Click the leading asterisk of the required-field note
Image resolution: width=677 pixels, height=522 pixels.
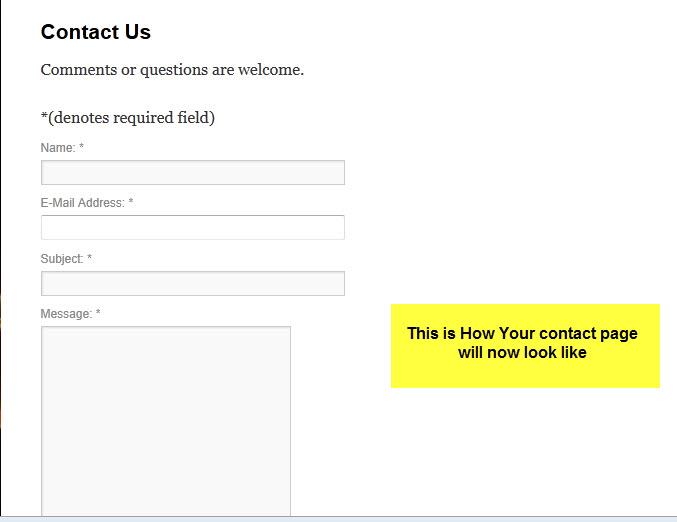tap(44, 117)
